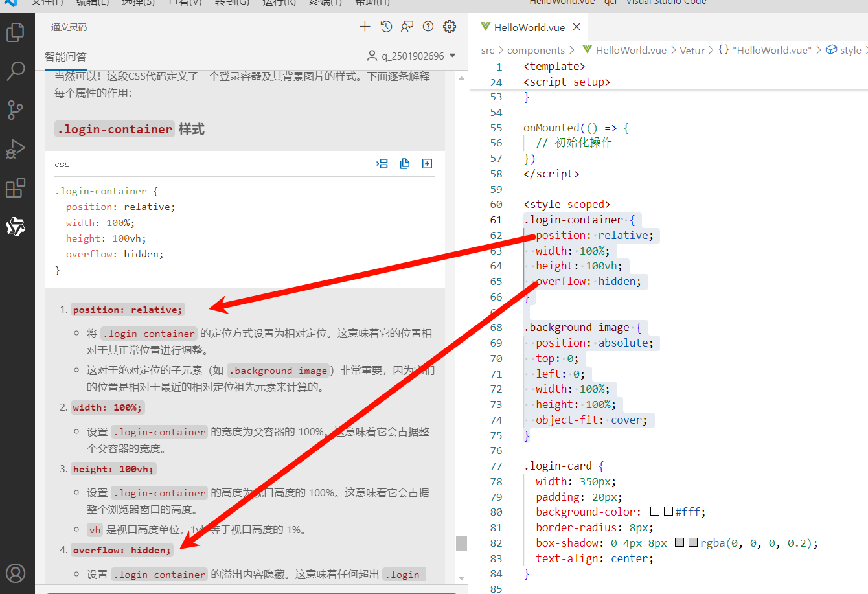The width and height of the screenshot is (868, 594).
Task: Open color picker for #fff swatch
Action: point(668,512)
